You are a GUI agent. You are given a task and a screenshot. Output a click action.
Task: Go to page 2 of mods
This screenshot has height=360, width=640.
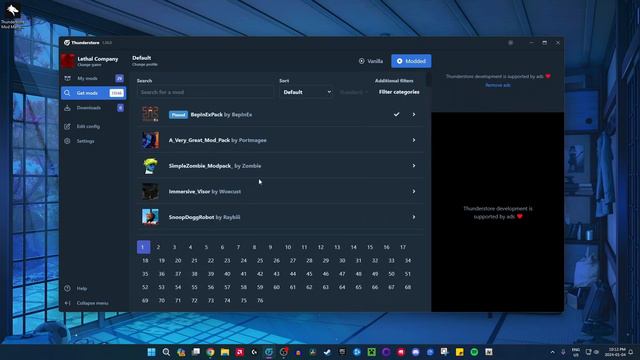point(158,247)
